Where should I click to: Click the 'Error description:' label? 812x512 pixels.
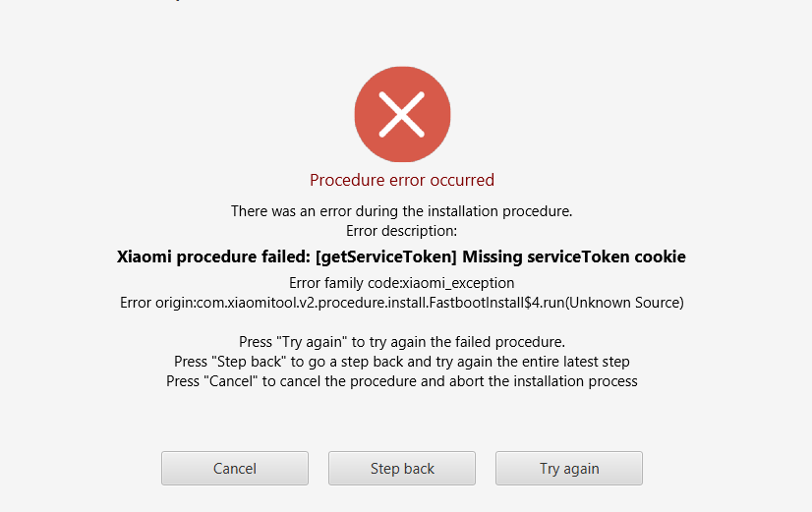[402, 231]
